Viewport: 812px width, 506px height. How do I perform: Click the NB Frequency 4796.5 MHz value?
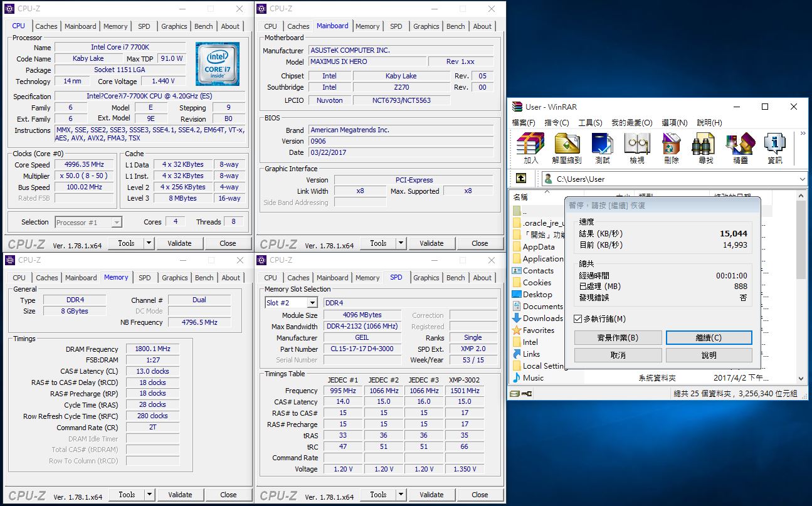click(199, 322)
